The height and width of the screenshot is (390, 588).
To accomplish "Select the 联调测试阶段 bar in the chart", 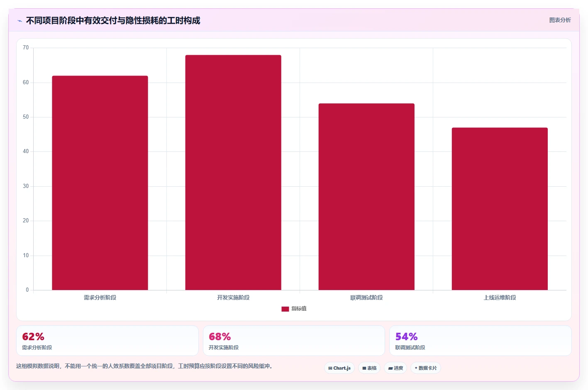I will pyautogui.click(x=366, y=197).
